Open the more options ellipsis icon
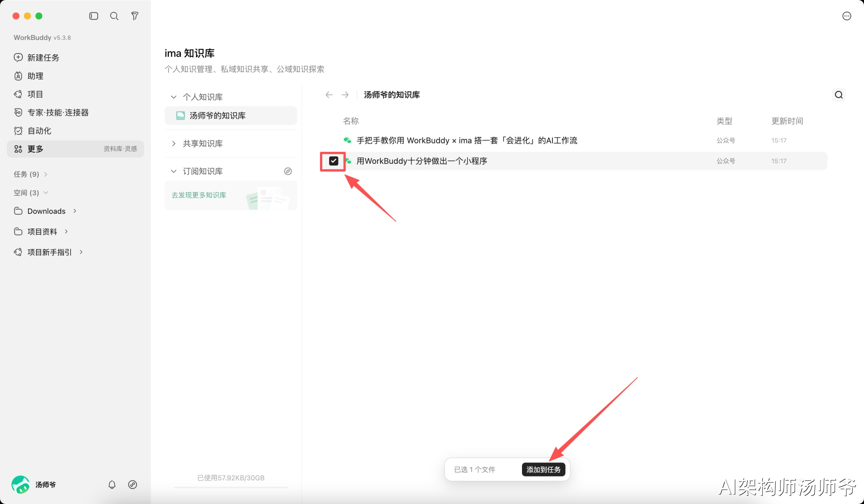 [846, 16]
